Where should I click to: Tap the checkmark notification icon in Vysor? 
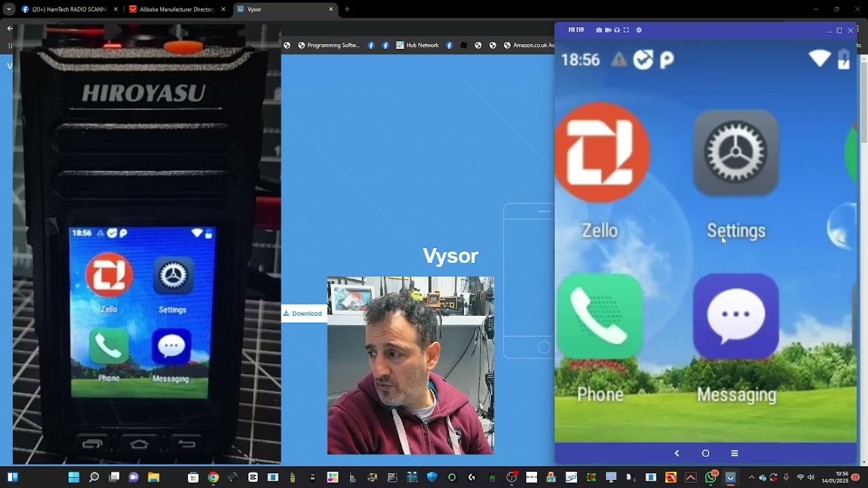pos(643,60)
